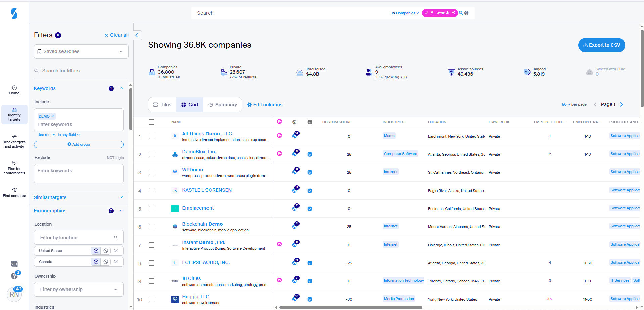Click the Filters panel vertical scrollbar

click(x=131, y=109)
